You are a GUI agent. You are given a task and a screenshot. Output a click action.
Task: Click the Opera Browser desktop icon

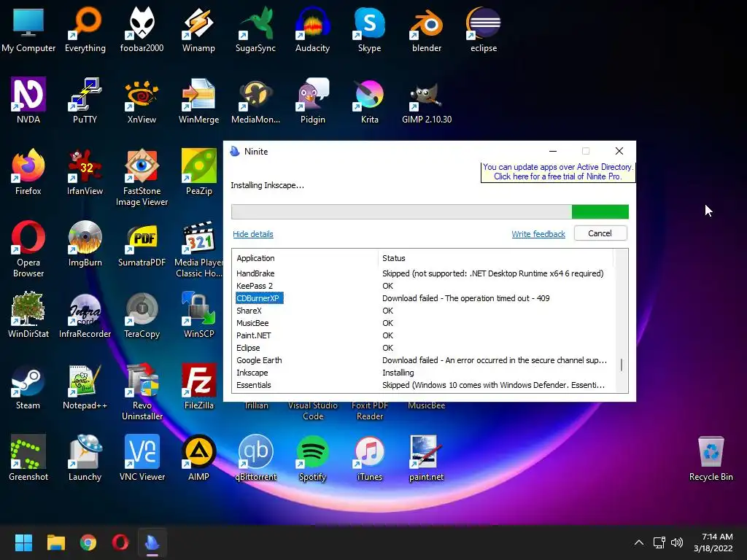coord(28,249)
